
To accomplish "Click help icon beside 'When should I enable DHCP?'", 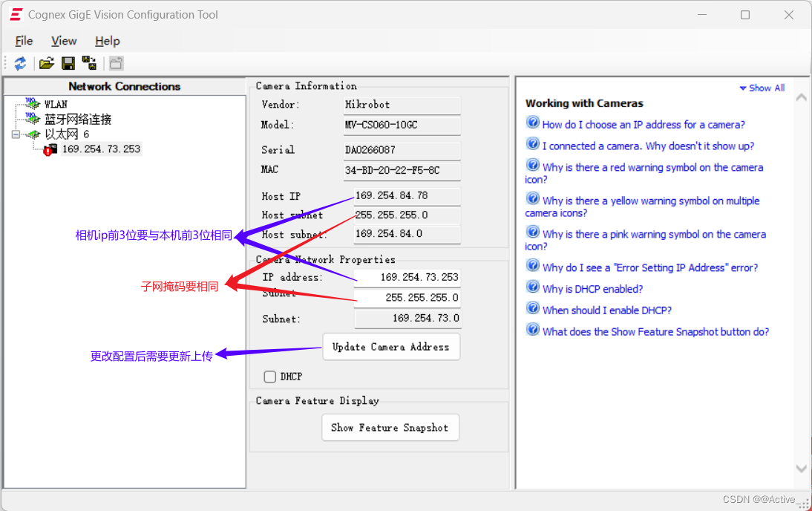I will tap(532, 307).
